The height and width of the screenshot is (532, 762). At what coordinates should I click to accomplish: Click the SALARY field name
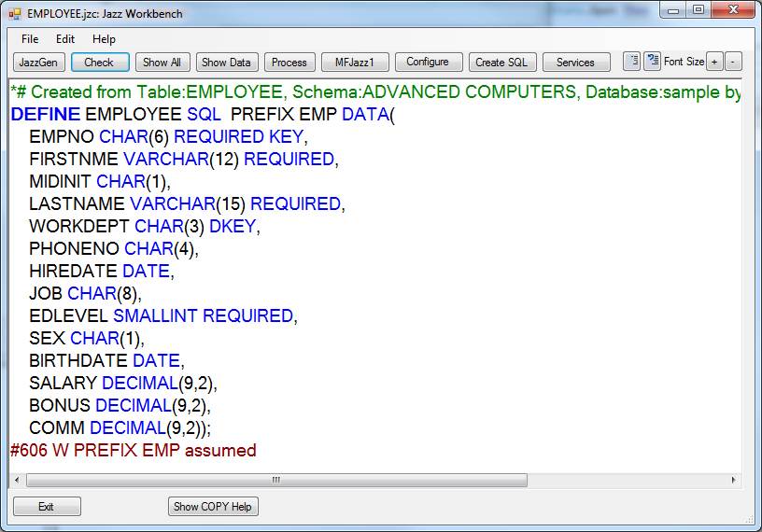63,383
